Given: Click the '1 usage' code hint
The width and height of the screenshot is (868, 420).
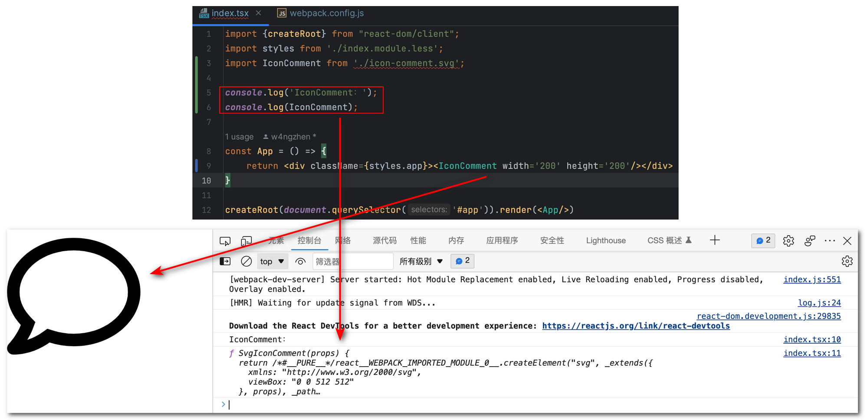Looking at the screenshot, I should tap(239, 137).
